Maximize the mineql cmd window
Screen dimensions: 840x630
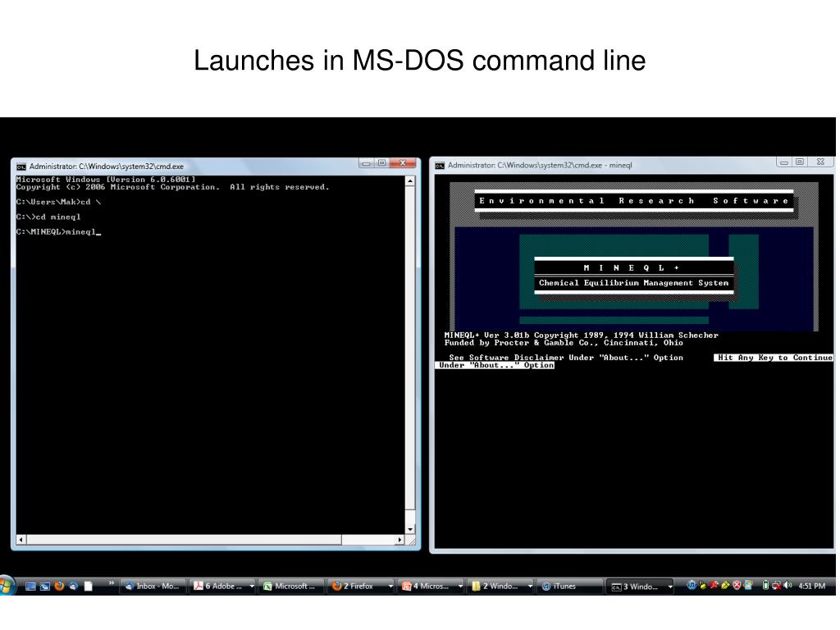[800, 162]
